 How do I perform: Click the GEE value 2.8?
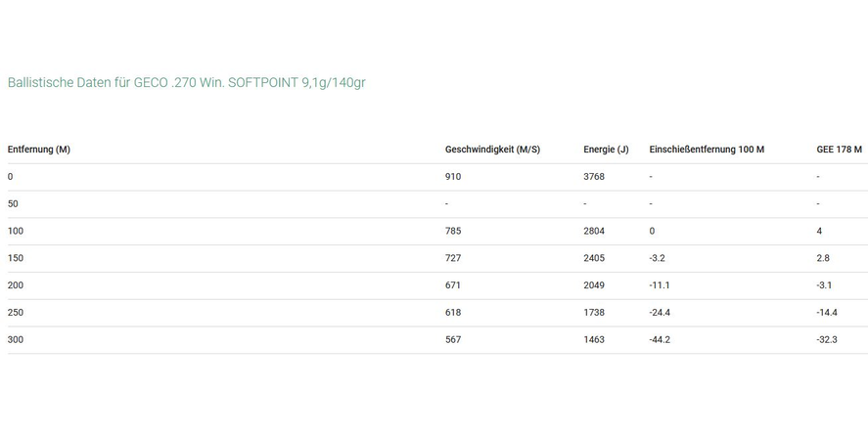tap(823, 258)
